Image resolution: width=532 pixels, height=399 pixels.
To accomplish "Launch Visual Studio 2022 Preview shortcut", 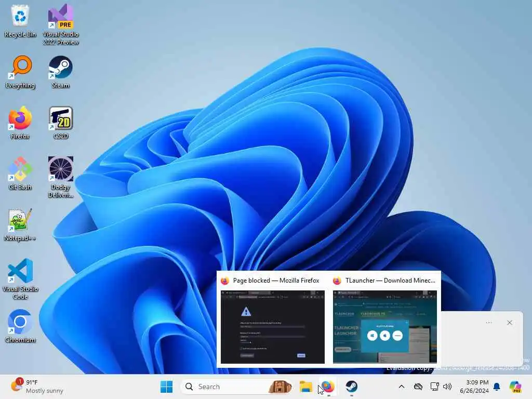I will coord(61,24).
